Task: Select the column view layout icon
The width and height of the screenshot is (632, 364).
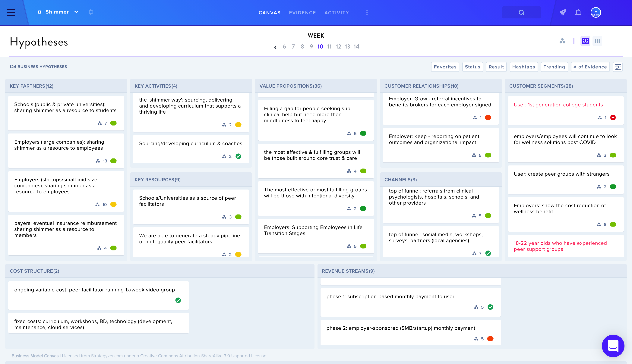Action: (x=598, y=41)
